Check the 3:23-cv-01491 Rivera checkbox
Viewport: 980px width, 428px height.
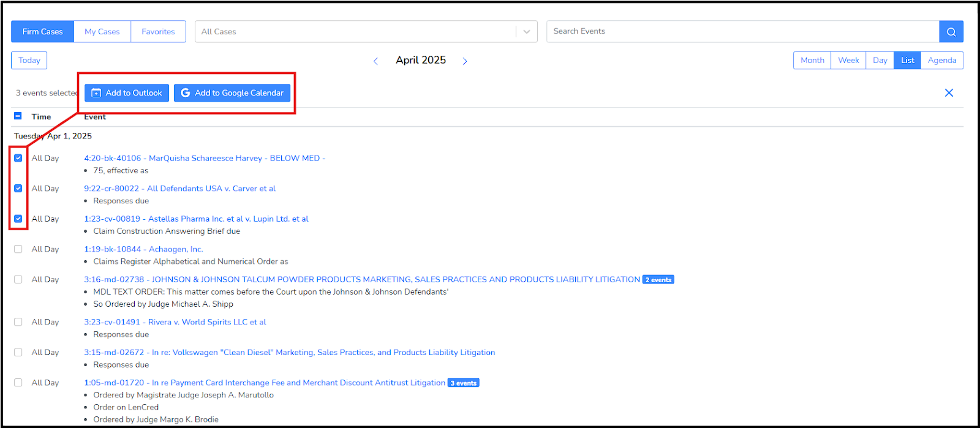point(18,322)
